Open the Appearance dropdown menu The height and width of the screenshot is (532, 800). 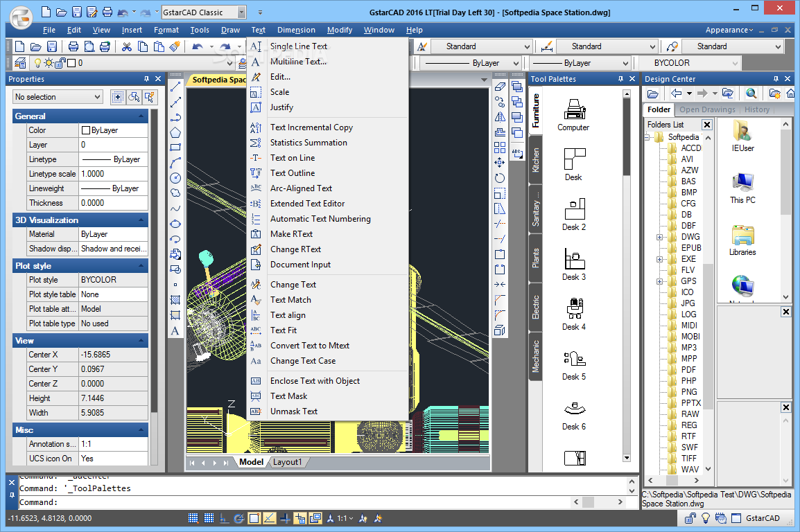pos(729,30)
